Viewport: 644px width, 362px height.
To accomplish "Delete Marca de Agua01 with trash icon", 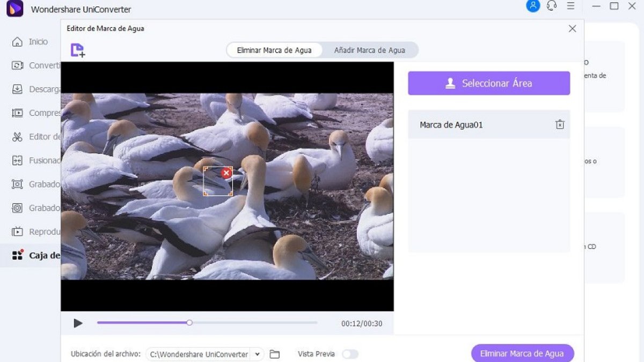I will pos(560,124).
